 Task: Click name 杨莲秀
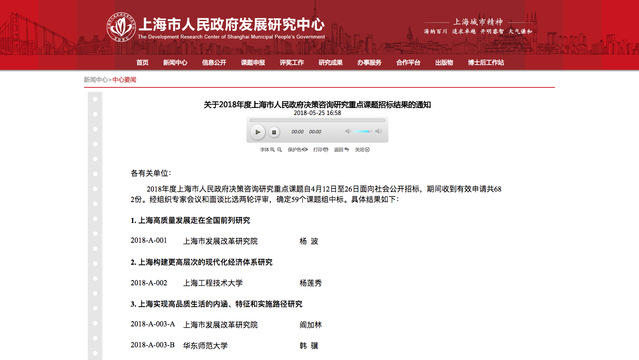[x=311, y=283]
